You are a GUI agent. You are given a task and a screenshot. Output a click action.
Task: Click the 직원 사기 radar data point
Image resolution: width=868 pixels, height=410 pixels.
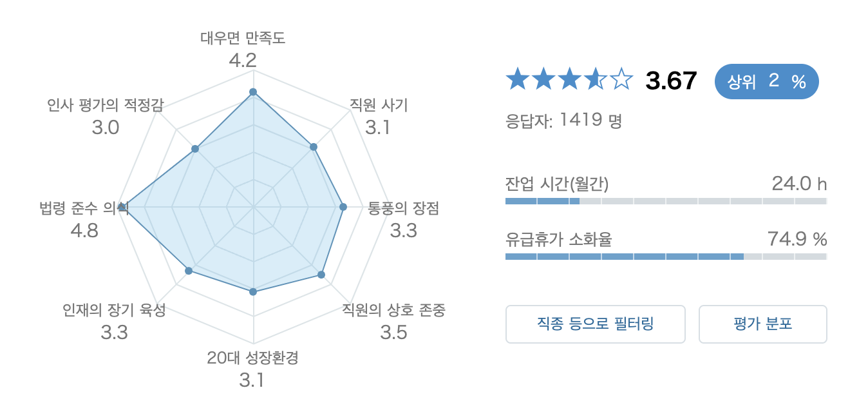[x=314, y=147]
